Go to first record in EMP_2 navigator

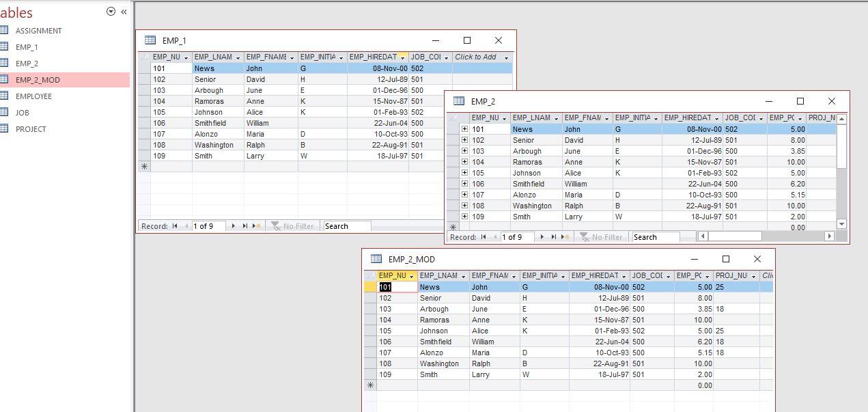484,237
